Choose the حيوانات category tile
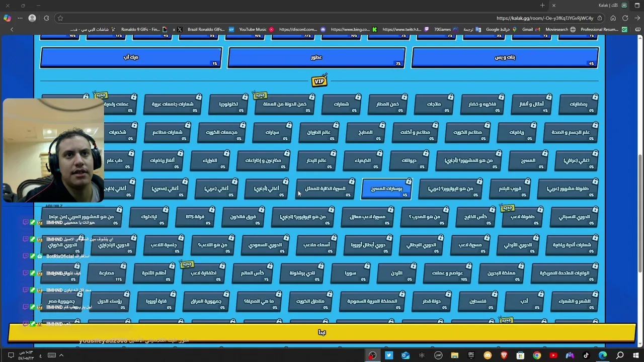Image resolution: width=644 pixels, height=362 pixels. (409, 161)
